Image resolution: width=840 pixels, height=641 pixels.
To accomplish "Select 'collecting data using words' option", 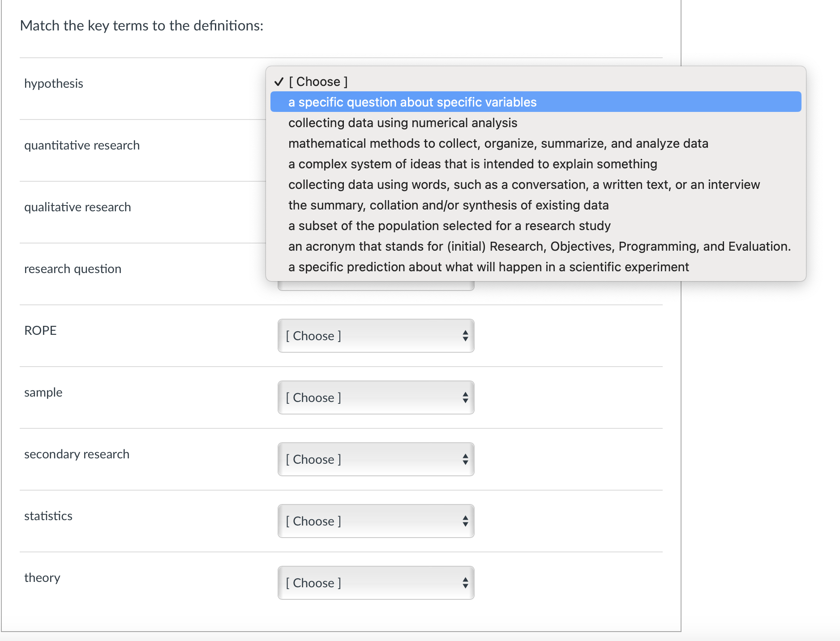I will 524,184.
